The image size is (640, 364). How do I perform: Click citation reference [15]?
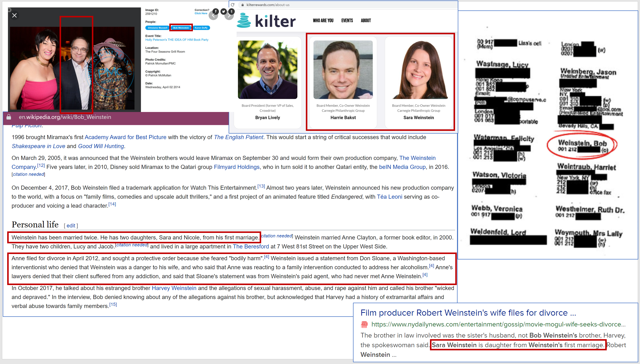pyautogui.click(x=113, y=304)
